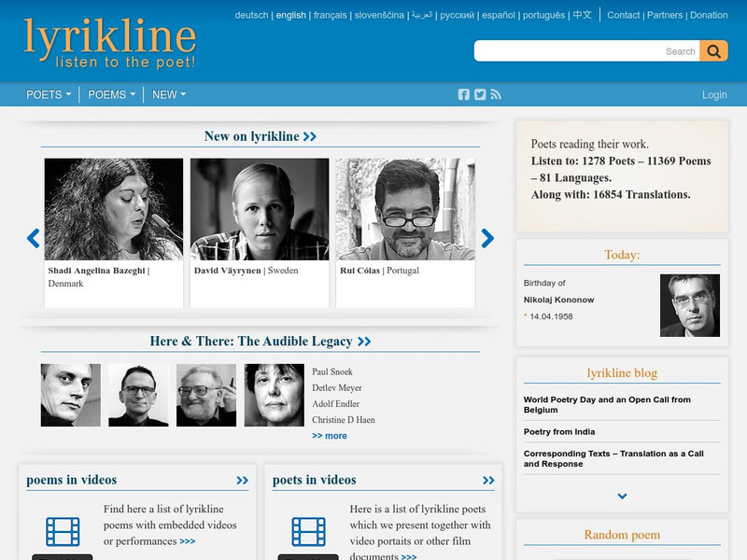Click the Twitter icon
The height and width of the screenshot is (560, 747).
click(x=479, y=93)
